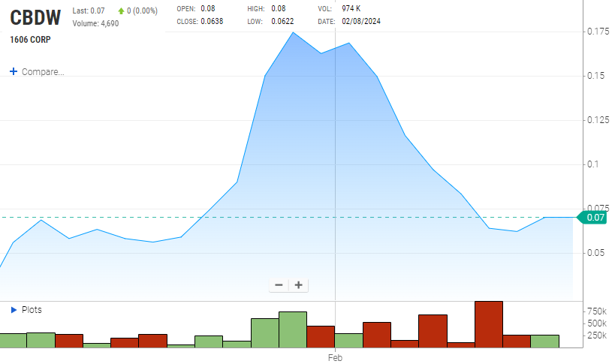Click the tallest red volume bar

(x=489, y=324)
